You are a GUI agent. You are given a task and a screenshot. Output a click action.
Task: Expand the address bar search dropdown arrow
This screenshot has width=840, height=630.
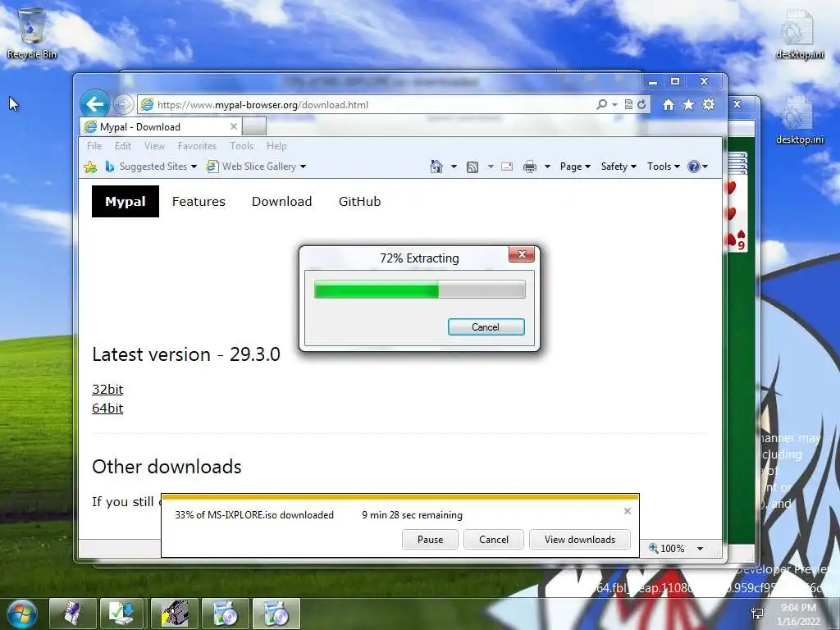[615, 104]
